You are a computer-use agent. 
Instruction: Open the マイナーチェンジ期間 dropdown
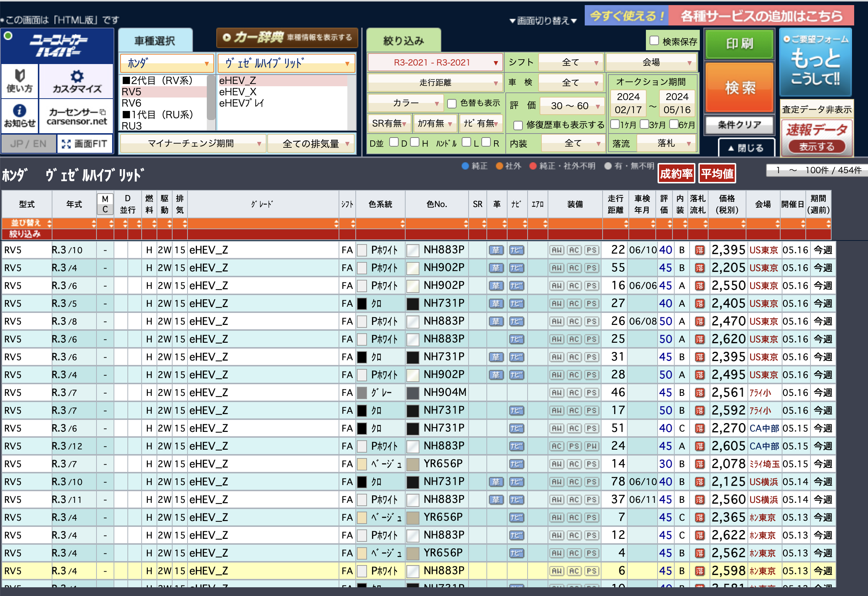[x=193, y=143]
